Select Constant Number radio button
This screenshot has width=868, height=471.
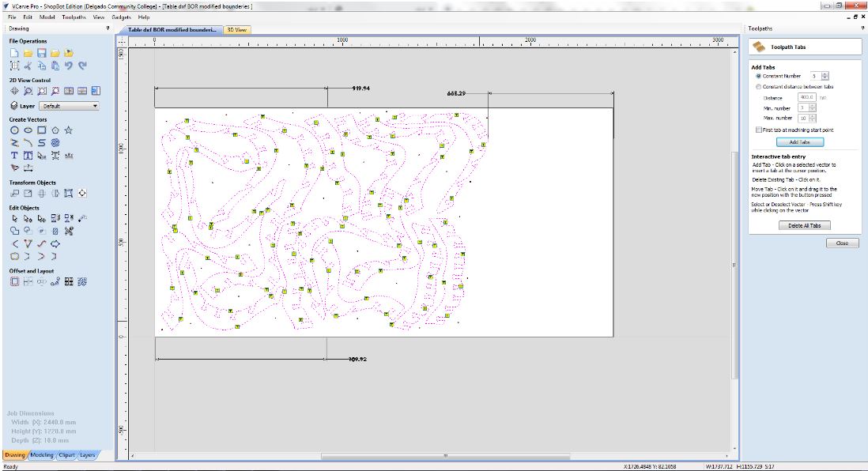coord(758,77)
